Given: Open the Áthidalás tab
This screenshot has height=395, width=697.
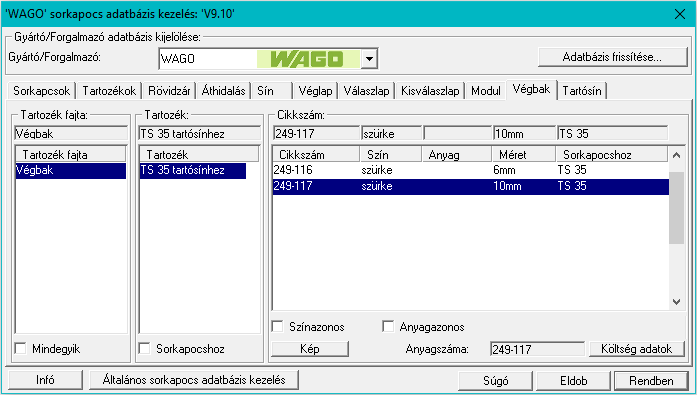Looking at the screenshot, I should pos(224,91).
